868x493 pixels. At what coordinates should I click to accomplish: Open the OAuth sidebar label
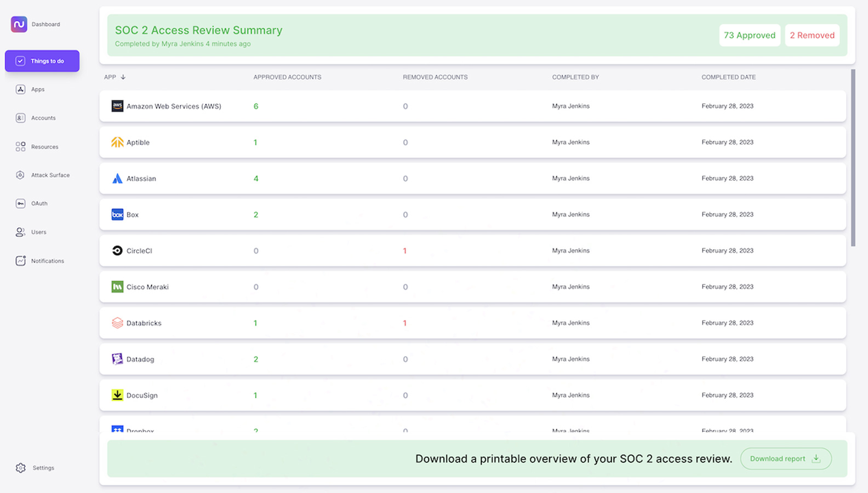[x=39, y=203]
